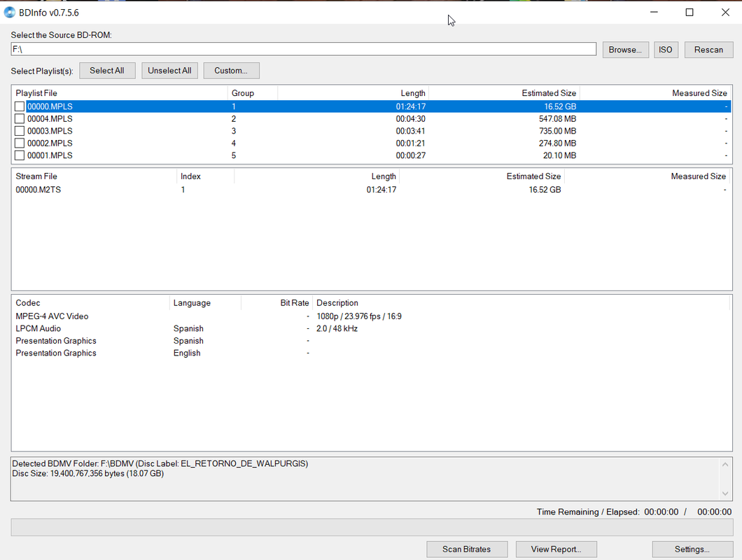
Task: Check the 00002.MPLS playlist checkbox
Action: (20, 143)
